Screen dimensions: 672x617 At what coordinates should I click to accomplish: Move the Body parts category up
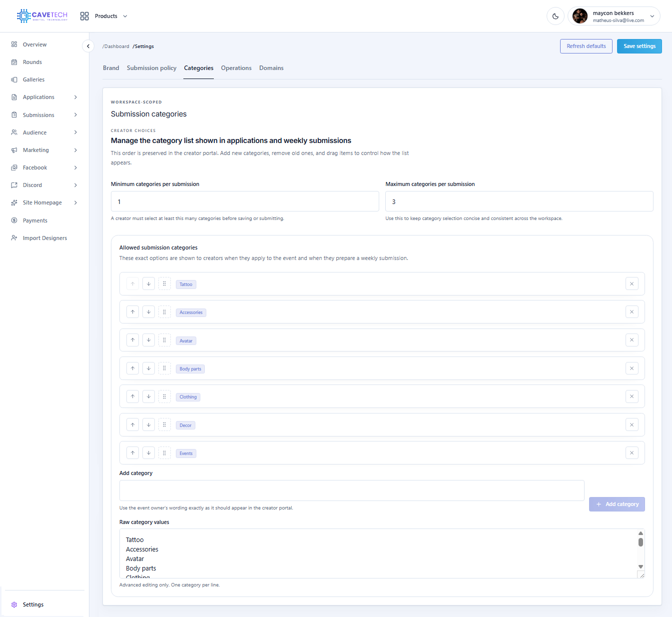pyautogui.click(x=132, y=368)
